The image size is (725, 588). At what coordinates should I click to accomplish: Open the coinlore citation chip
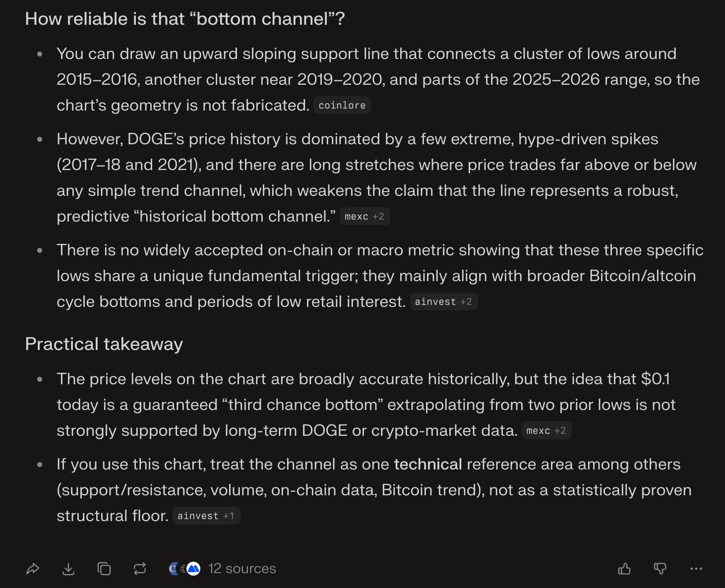pyautogui.click(x=342, y=106)
